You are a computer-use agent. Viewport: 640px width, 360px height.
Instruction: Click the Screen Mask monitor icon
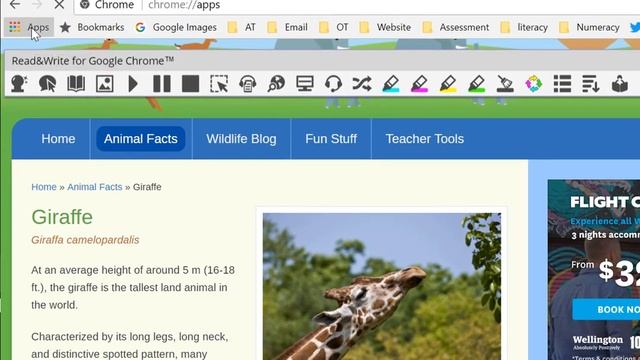[x=305, y=84]
